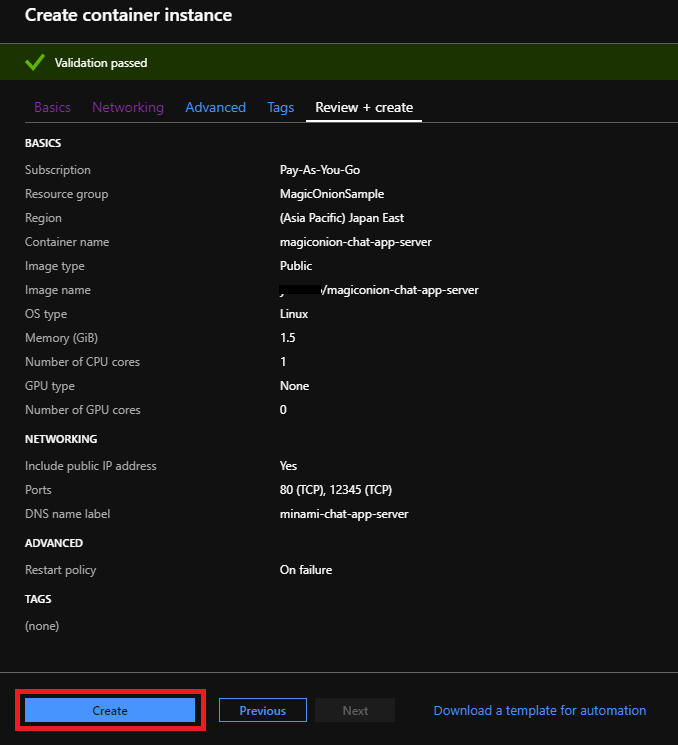Select the 1.5 memory value
Image resolution: width=678 pixels, height=745 pixels.
click(x=287, y=338)
